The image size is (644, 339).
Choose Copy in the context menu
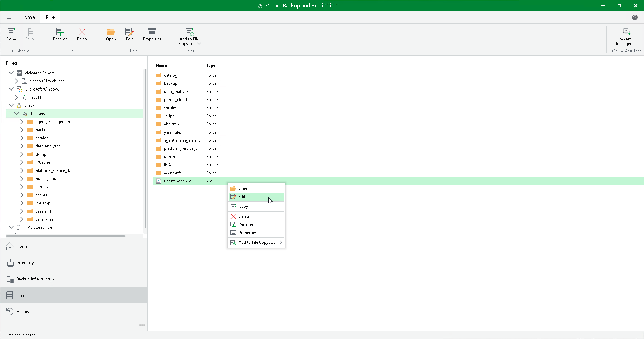256,206
